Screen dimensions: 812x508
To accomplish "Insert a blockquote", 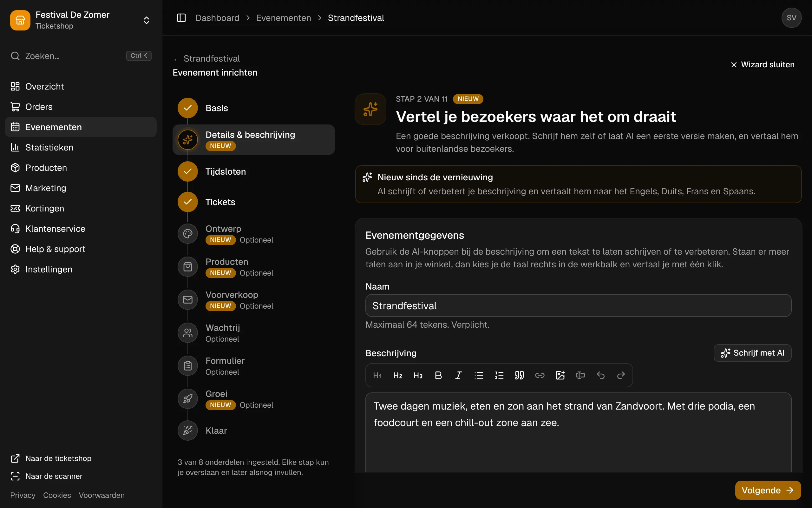I will click(520, 375).
